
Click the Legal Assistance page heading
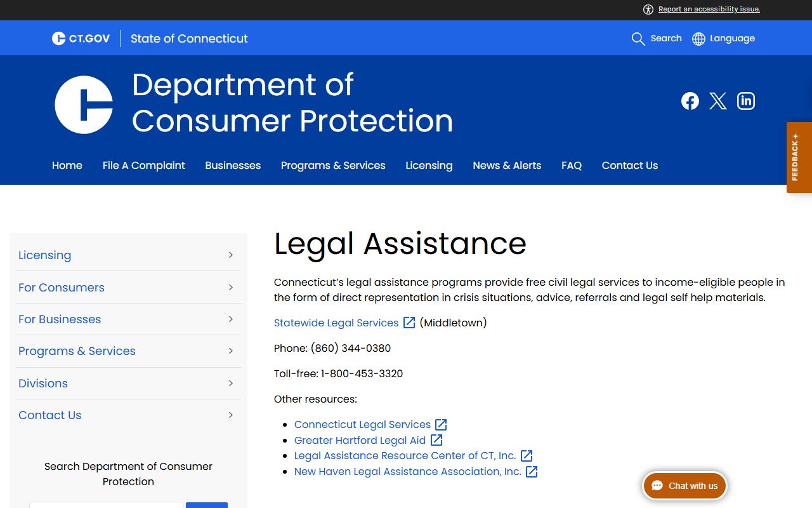click(x=400, y=244)
